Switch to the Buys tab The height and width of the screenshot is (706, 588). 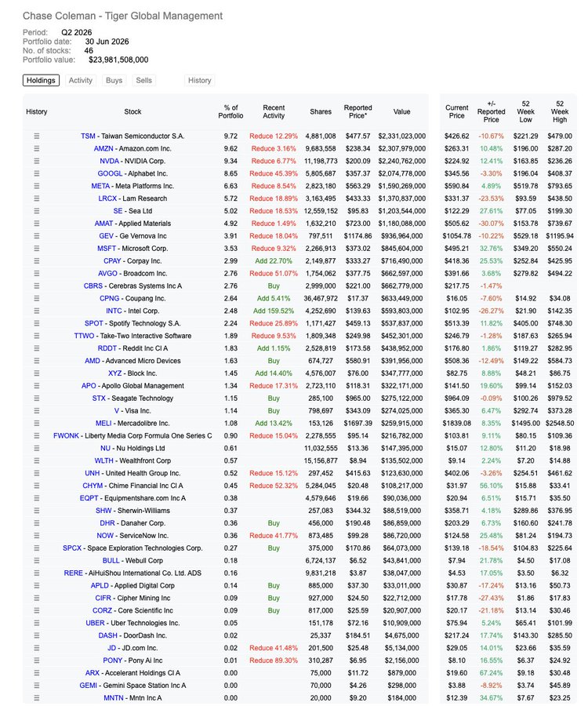[x=114, y=81]
